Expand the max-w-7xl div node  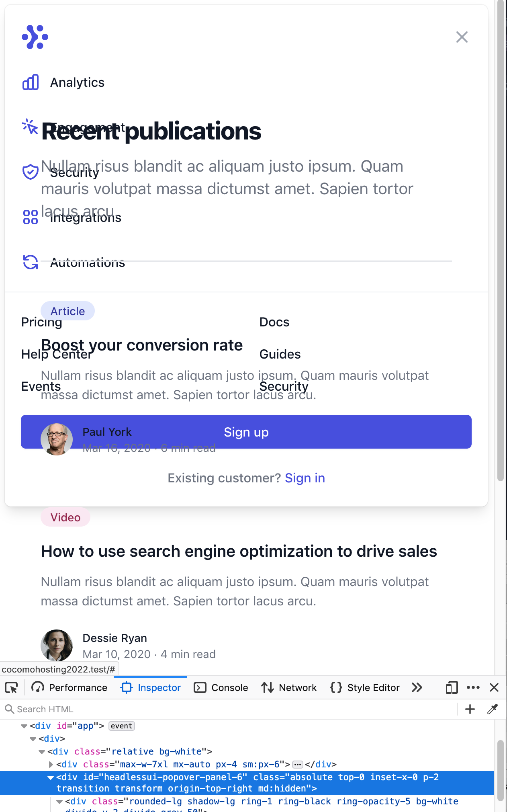51,764
